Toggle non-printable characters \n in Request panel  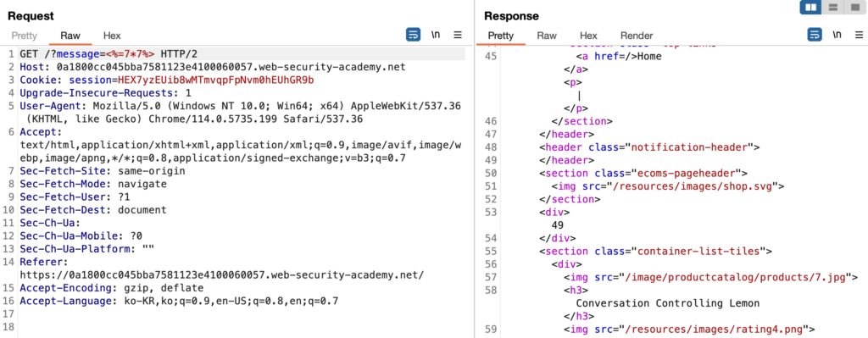point(436,35)
